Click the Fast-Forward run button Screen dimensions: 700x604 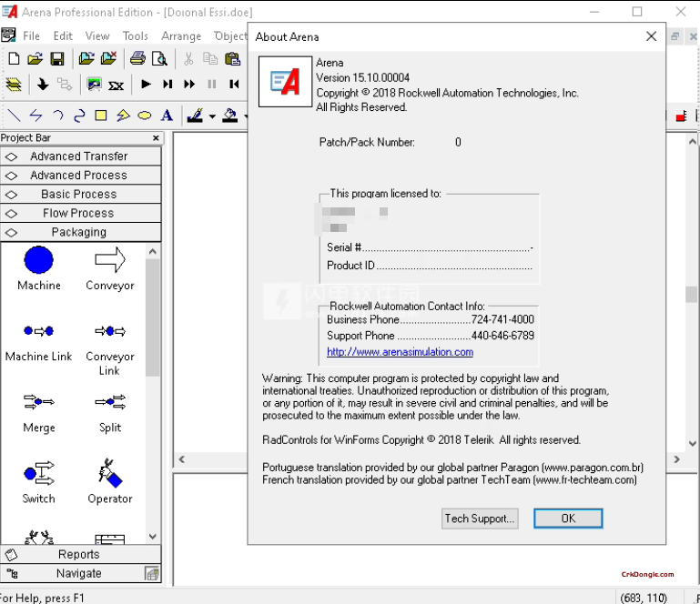coord(189,85)
